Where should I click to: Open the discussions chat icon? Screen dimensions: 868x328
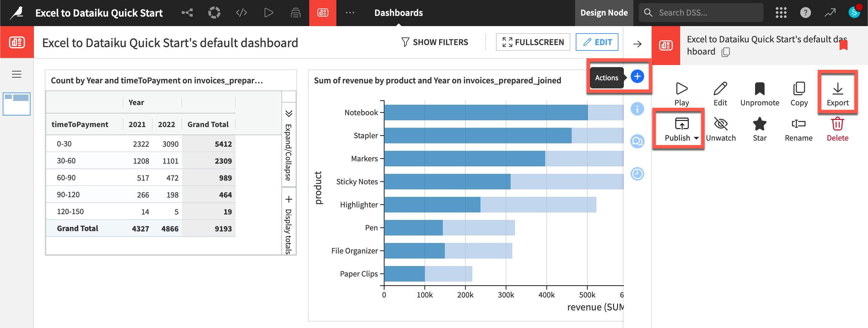(637, 141)
